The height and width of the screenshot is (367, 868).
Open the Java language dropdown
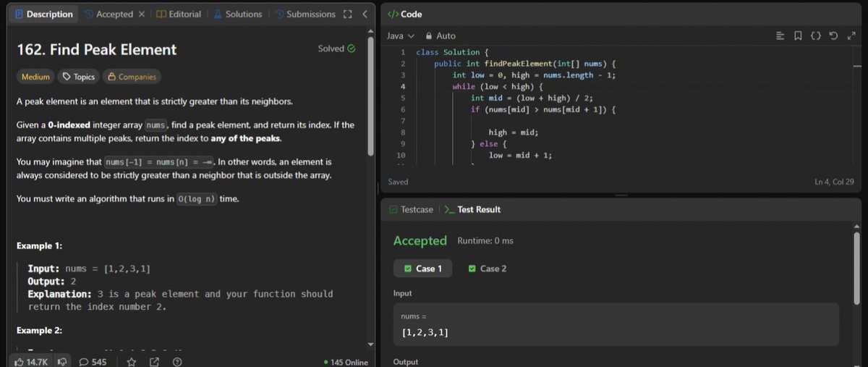click(x=400, y=35)
